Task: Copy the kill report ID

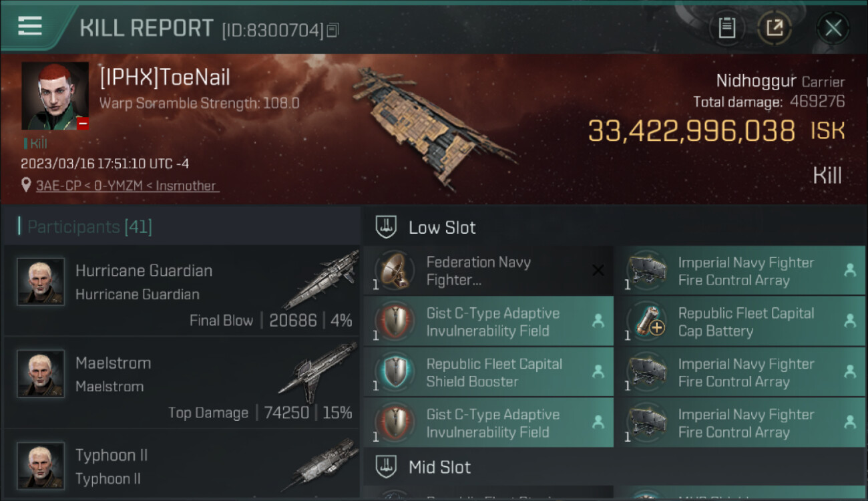Action: click(333, 29)
